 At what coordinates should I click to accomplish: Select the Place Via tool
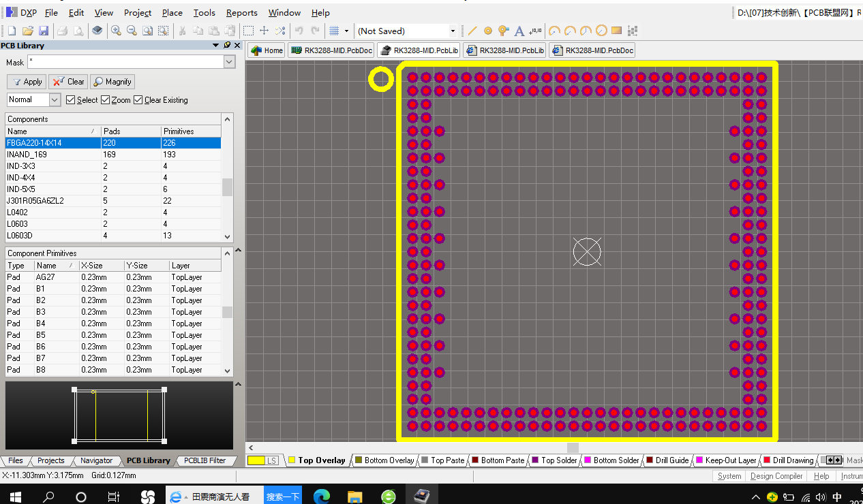click(x=504, y=31)
